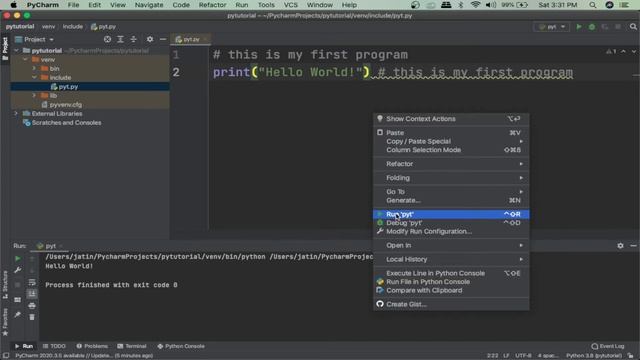Toggle the Structure side tool window
Image resolution: width=640 pixels, height=360 pixels.
[x=5, y=284]
